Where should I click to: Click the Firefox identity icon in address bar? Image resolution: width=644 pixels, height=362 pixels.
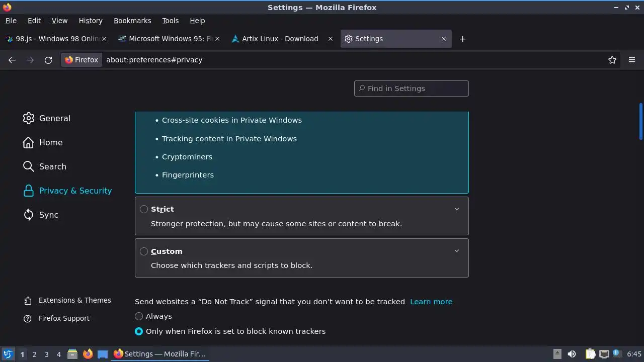[82, 60]
